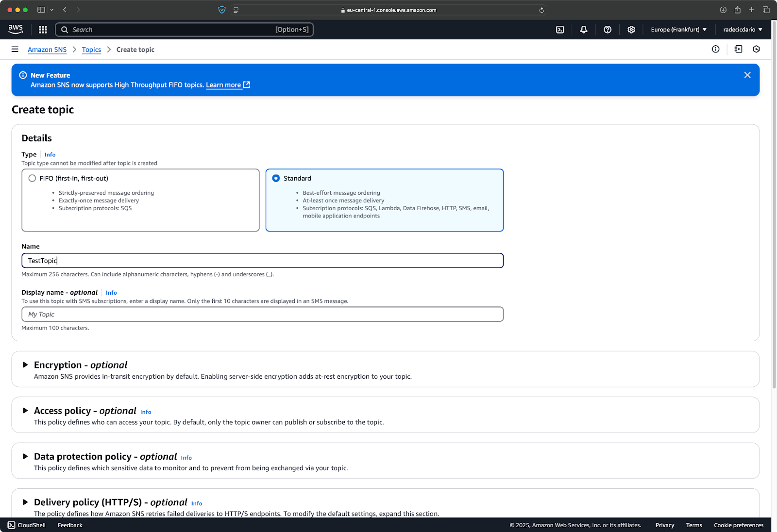Open the Delivery policy Info link
This screenshot has width=777, height=532.
(x=197, y=503)
